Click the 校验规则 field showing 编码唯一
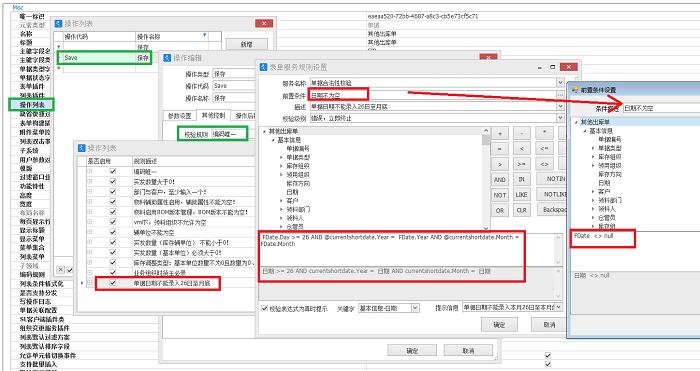The height and width of the screenshot is (371, 700). (229, 134)
